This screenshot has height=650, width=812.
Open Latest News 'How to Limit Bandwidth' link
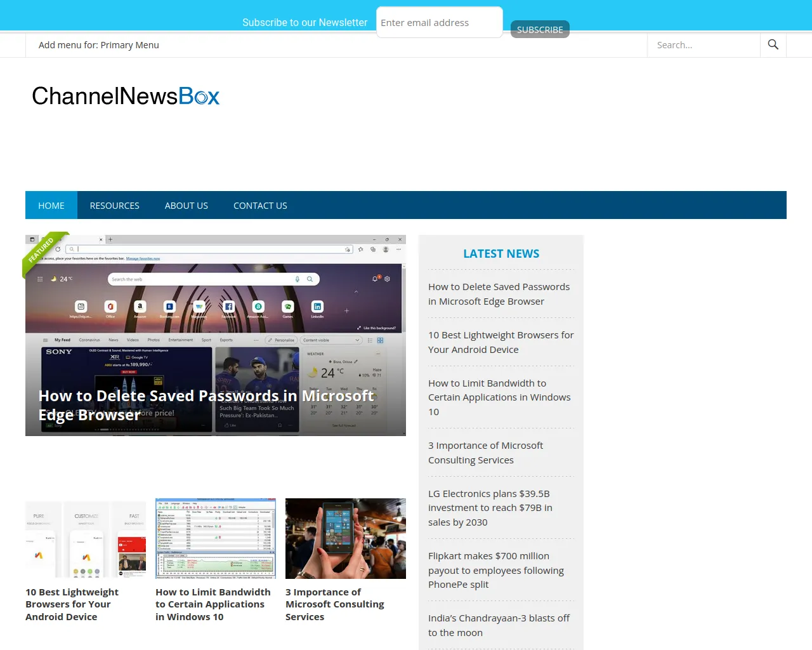tap(499, 397)
